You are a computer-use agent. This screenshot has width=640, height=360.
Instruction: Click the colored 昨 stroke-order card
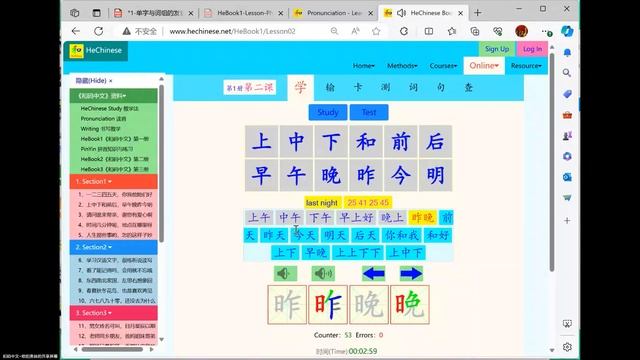(328, 304)
